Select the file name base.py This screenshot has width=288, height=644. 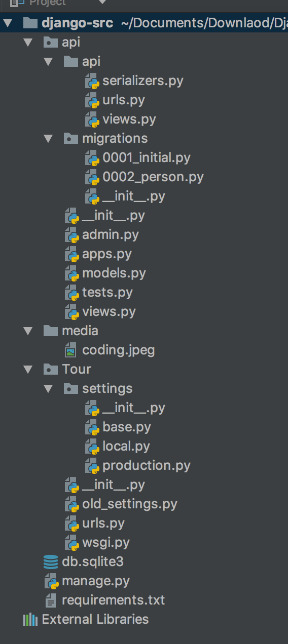[127, 427]
